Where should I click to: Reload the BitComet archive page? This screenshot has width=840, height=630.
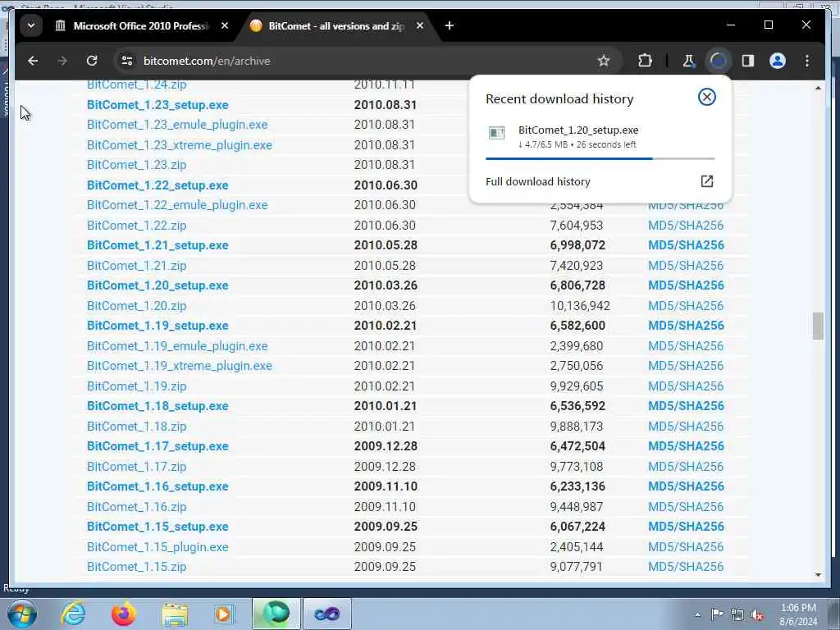coord(92,61)
